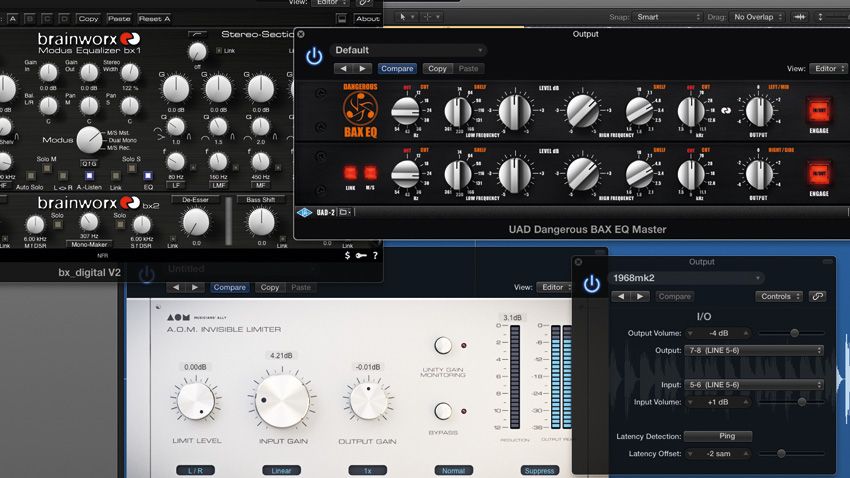Go to next preset in BAX EQ window
850x478 pixels.
(363, 68)
